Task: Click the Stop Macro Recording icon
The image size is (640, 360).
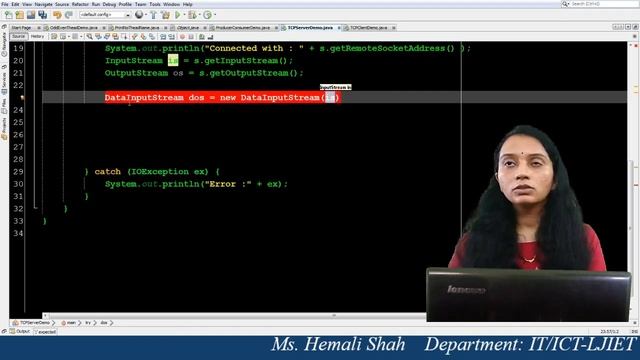Action: coord(191,37)
